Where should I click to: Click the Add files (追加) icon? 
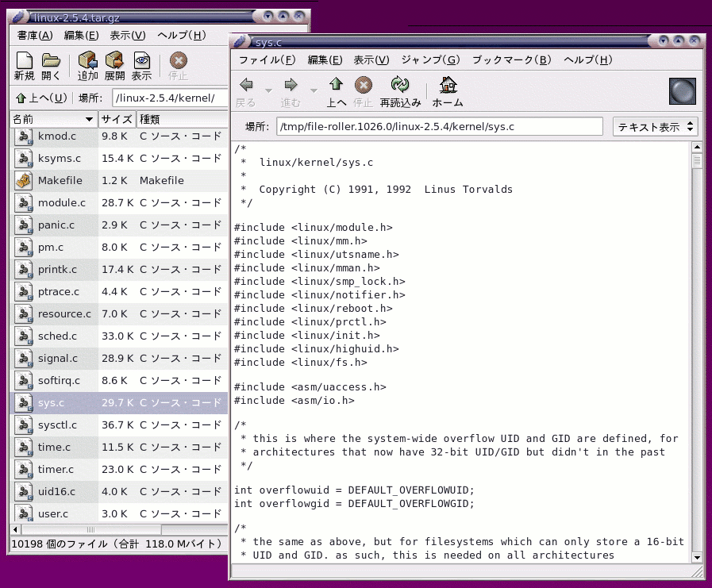pos(87,61)
